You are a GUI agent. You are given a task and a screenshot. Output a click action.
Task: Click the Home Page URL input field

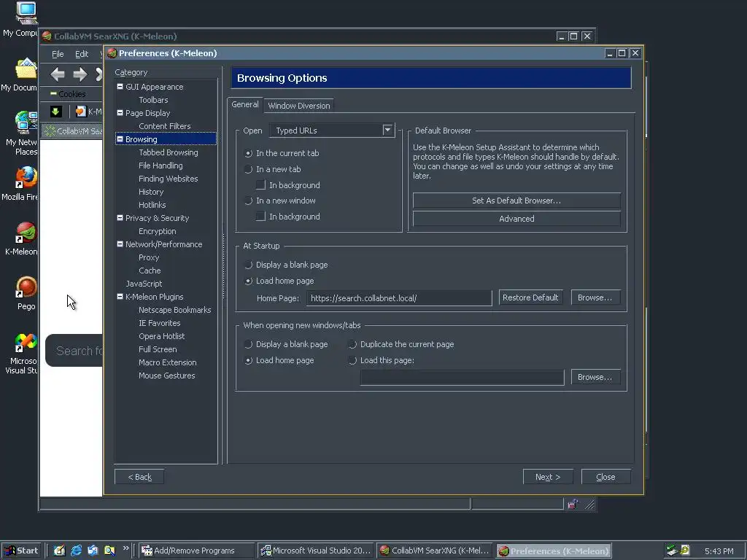click(399, 298)
